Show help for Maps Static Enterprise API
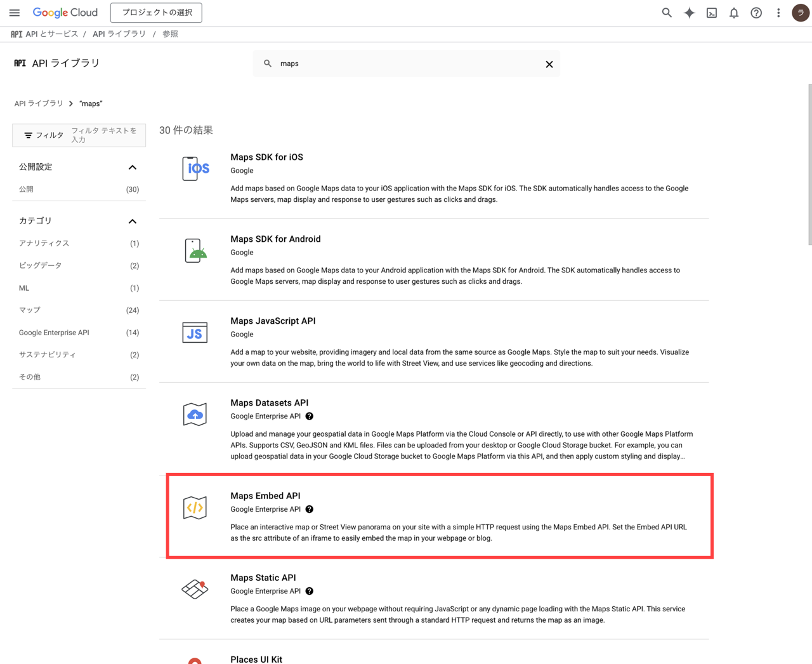This screenshot has height=664, width=812. point(310,591)
